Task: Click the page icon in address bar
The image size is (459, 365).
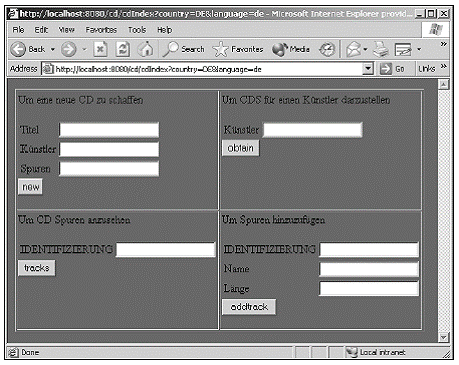Action: click(49, 69)
